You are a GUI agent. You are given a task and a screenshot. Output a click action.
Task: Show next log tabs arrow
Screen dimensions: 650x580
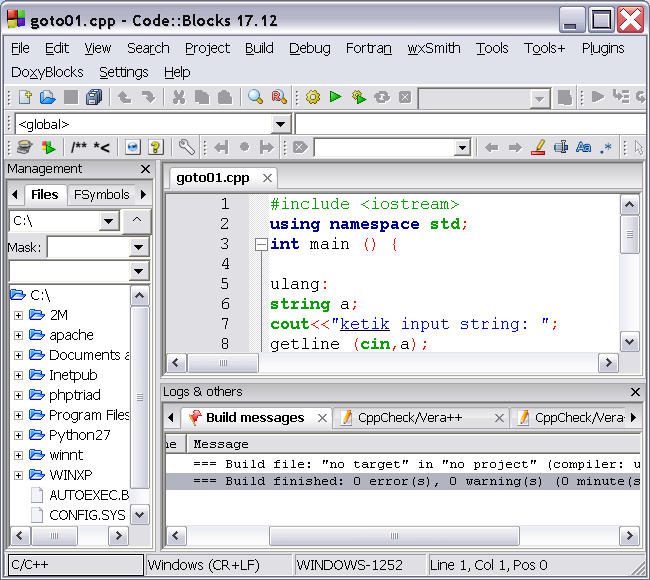tap(633, 417)
